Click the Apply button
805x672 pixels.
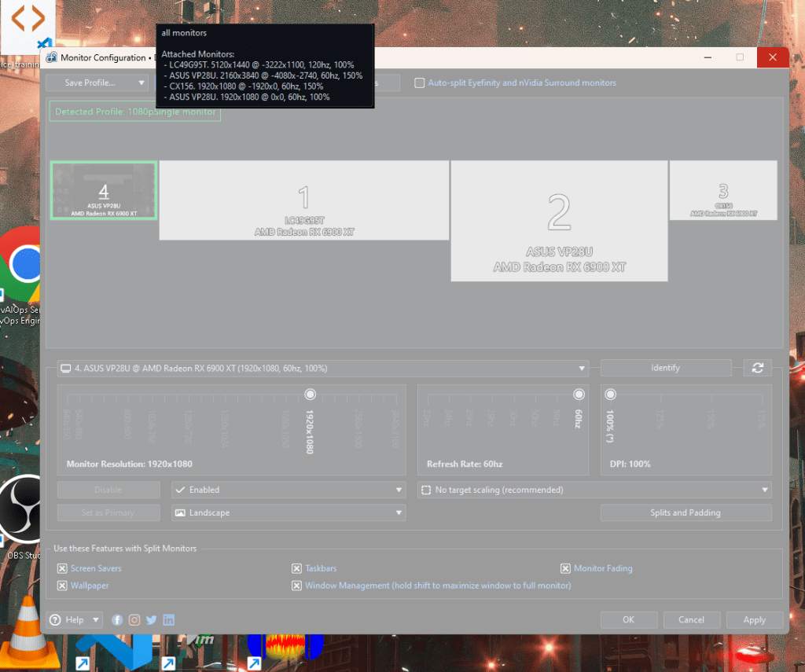coord(754,619)
